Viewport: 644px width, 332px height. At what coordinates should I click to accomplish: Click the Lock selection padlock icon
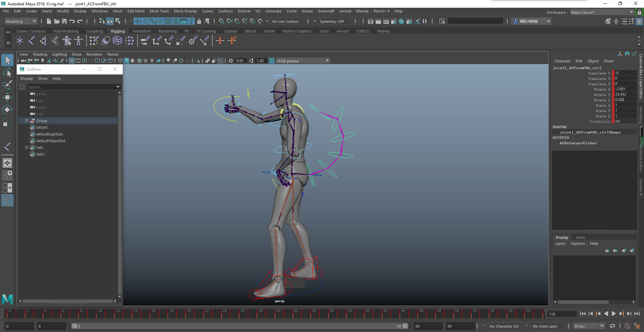pos(199,21)
